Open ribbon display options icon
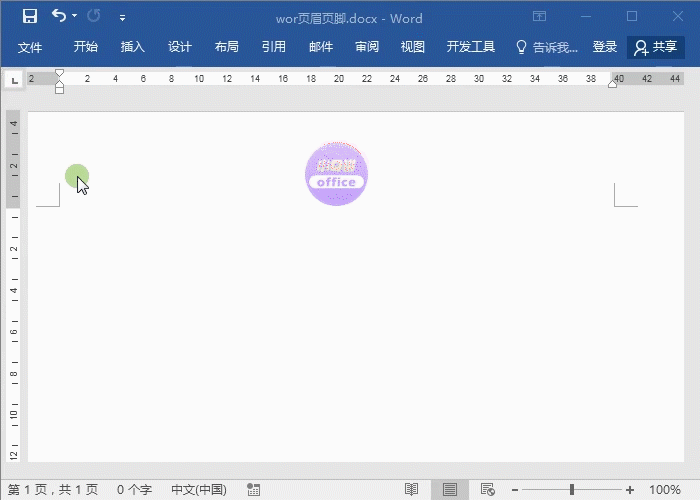Viewport: 700px width, 500px height. (539, 17)
